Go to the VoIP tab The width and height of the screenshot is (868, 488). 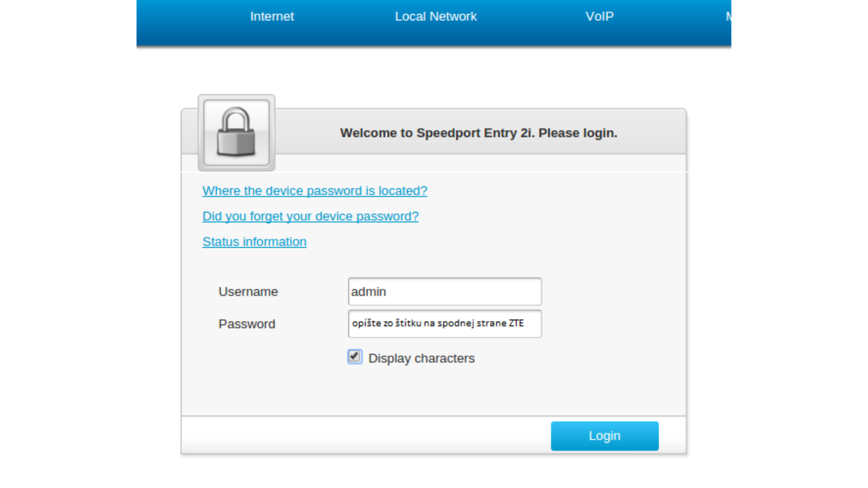point(599,16)
